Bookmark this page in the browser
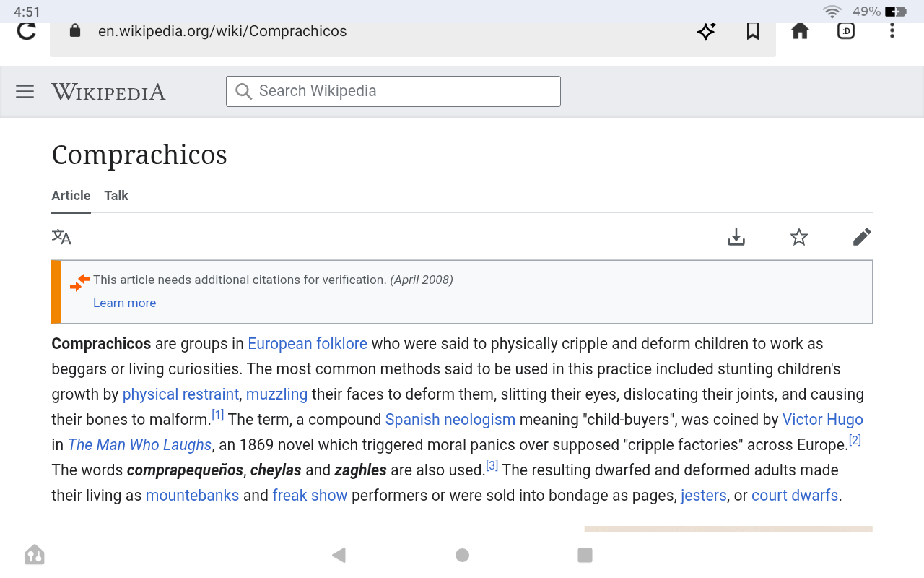 point(753,31)
